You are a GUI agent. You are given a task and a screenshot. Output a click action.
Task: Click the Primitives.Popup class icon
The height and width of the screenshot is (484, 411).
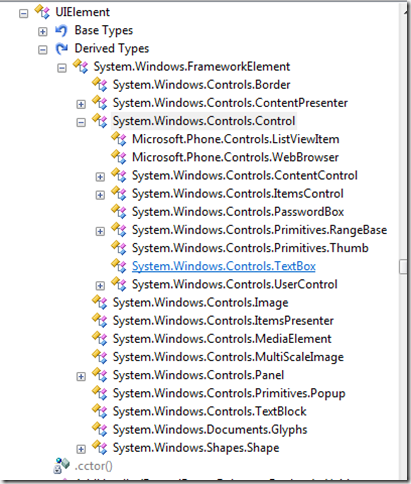click(x=100, y=393)
